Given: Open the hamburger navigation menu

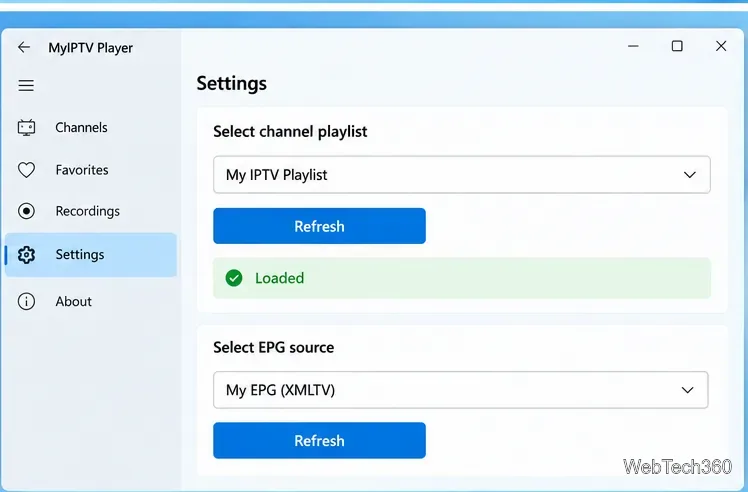Looking at the screenshot, I should click(x=26, y=85).
